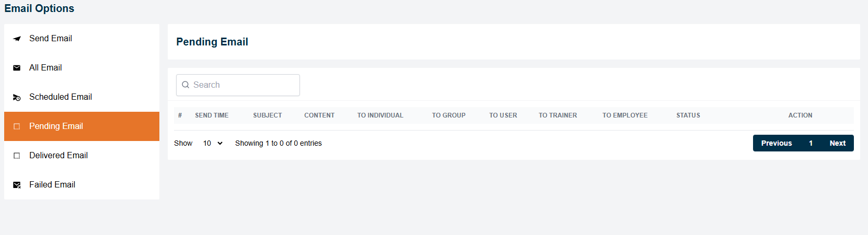Screen dimensions: 868x235
Task: Click the Send Email paper plane icon
Action: pyautogui.click(x=17, y=39)
